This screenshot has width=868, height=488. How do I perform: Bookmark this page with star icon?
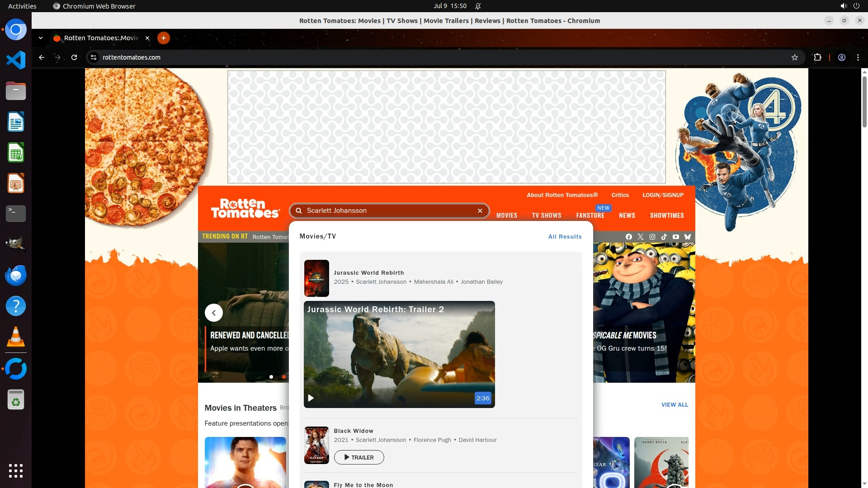[x=795, y=57]
